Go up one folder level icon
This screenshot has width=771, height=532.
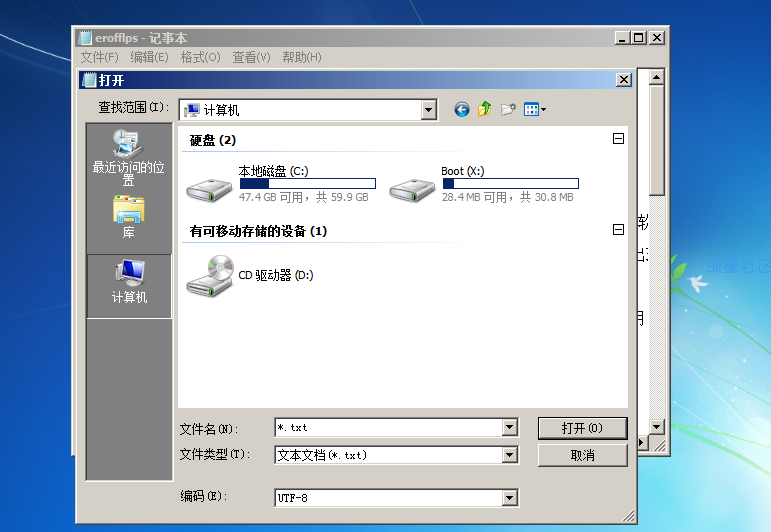(x=485, y=110)
